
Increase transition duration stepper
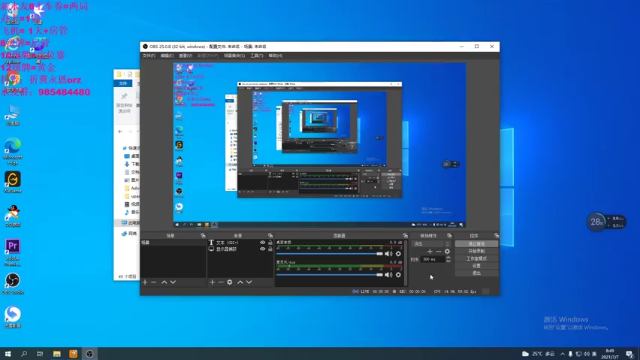click(448, 258)
